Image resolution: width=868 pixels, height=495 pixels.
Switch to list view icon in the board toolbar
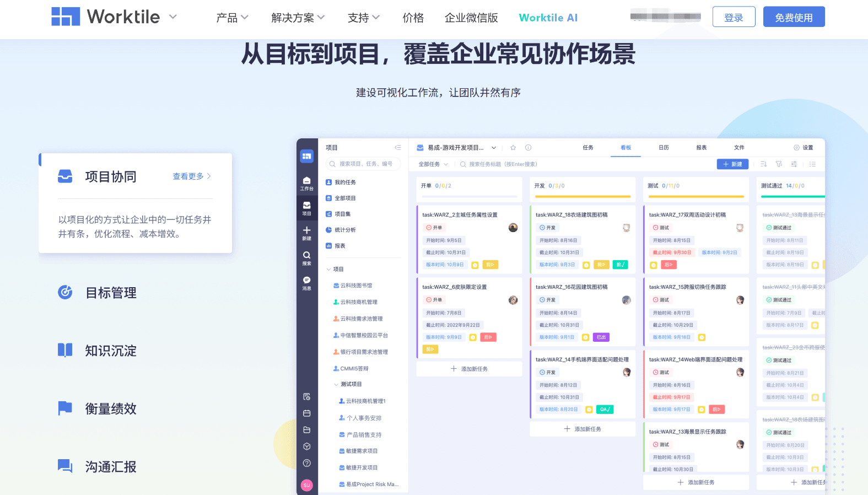click(812, 164)
